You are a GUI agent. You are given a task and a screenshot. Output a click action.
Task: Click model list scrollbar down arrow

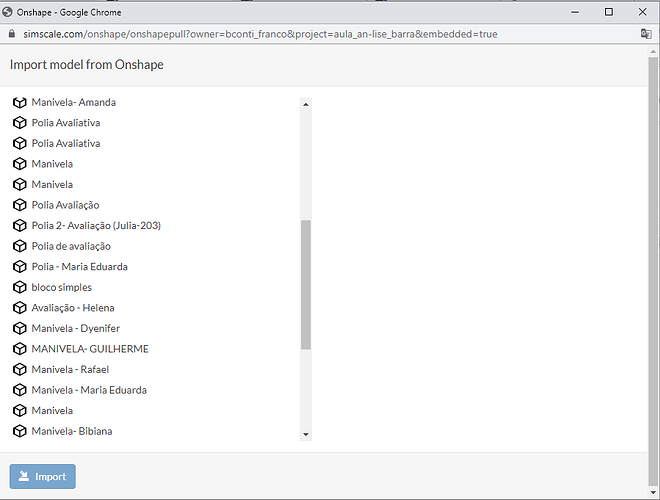pyautogui.click(x=306, y=434)
